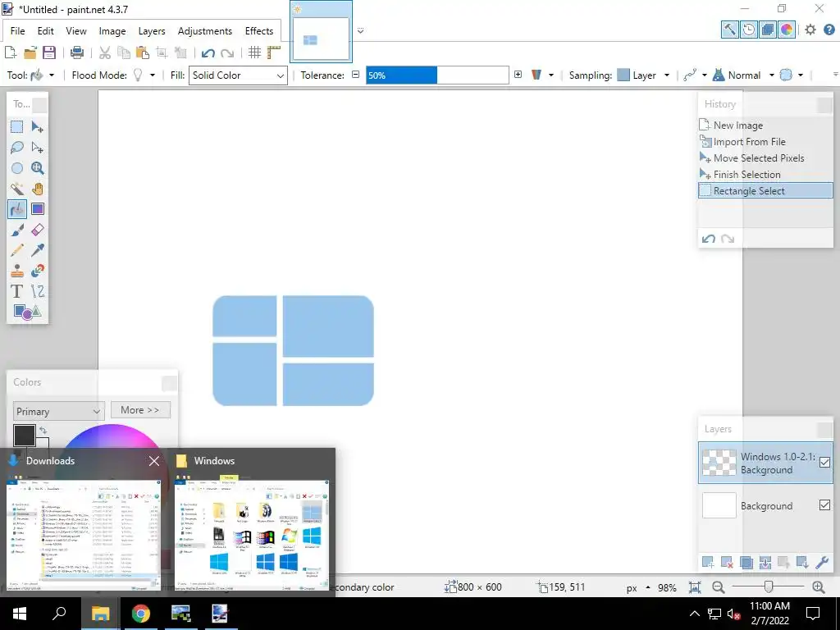This screenshot has width=840, height=630.
Task: Open the Adjustments menu
Action: (204, 31)
